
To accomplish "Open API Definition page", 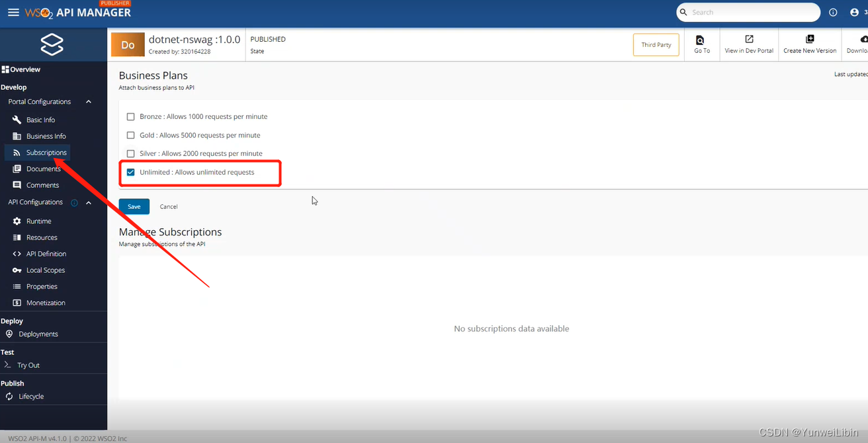I will pos(46,254).
